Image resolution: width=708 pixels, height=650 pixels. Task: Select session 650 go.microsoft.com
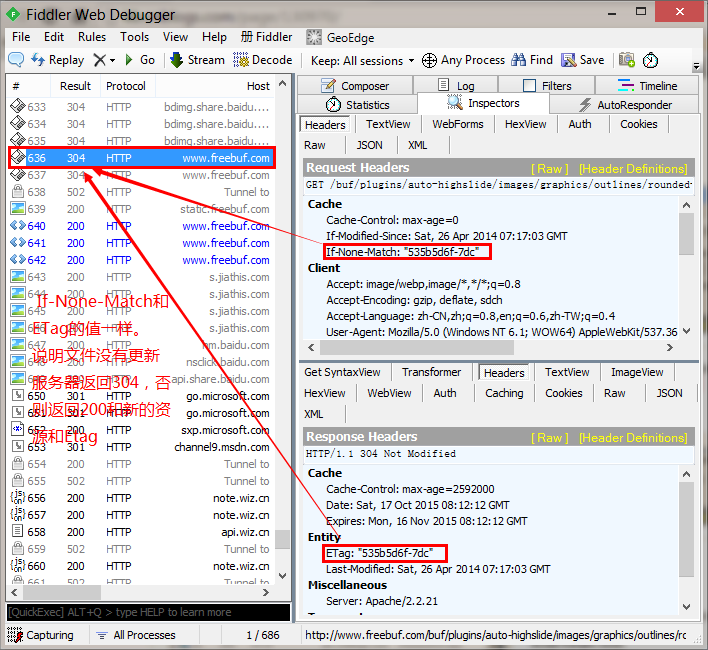pos(140,396)
